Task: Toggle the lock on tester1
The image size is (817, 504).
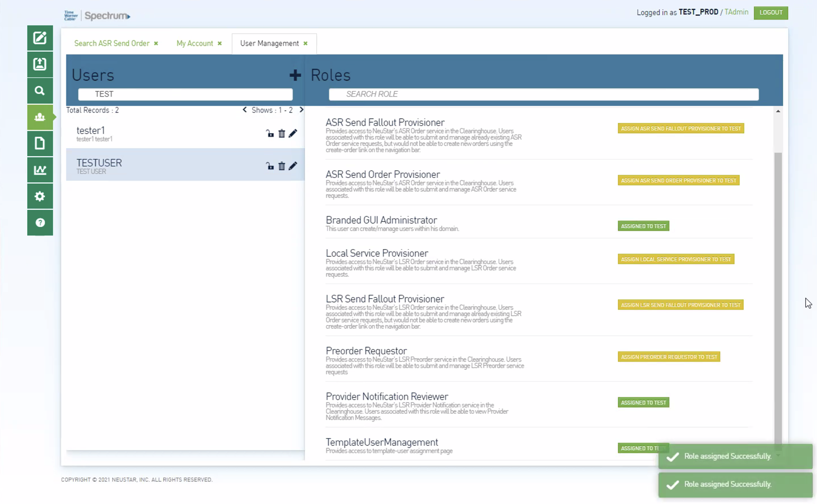Action: coord(270,133)
